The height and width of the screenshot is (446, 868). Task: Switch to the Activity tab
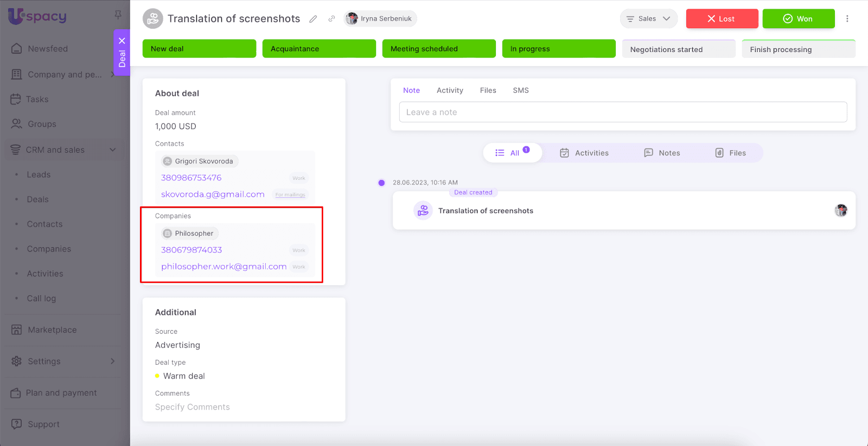[x=450, y=91]
